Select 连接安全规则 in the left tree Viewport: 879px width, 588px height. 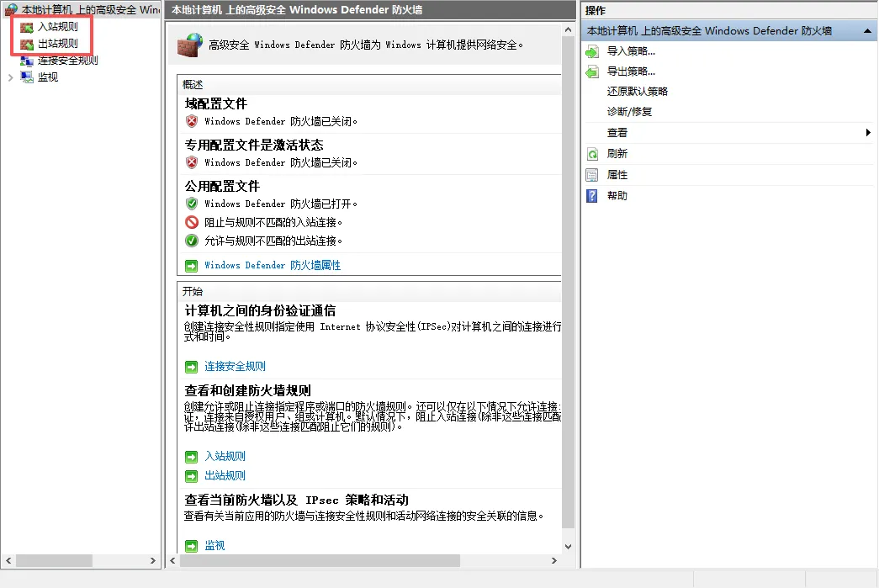(68, 60)
